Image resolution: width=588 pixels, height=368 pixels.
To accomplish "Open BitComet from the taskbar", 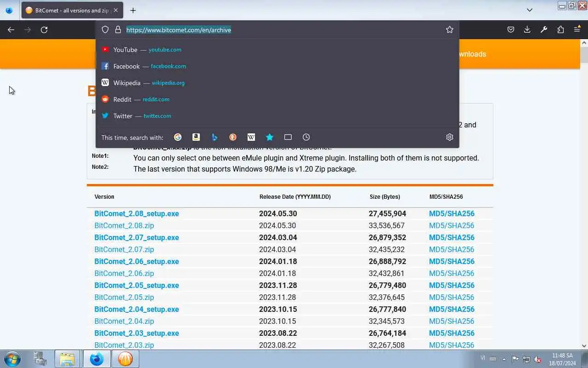I will 125,359.
